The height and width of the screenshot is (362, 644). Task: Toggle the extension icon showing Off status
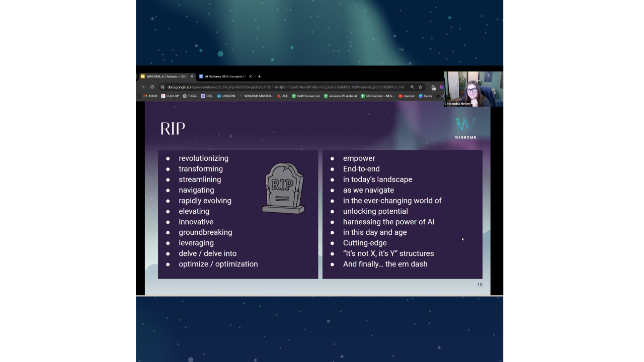pos(434,87)
